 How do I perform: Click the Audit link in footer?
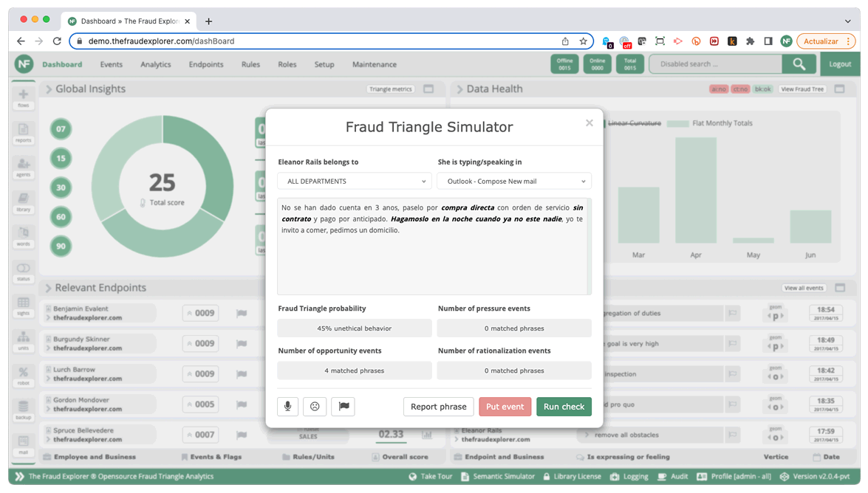672,477
